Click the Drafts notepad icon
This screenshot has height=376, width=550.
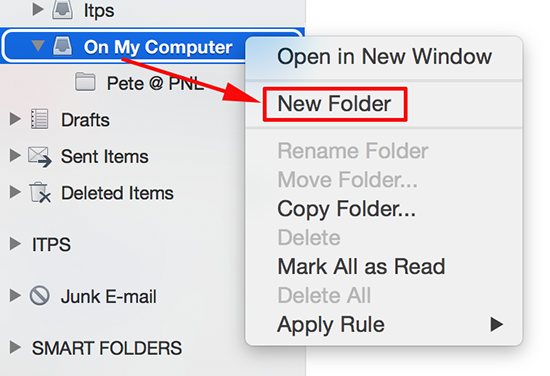click(x=39, y=119)
